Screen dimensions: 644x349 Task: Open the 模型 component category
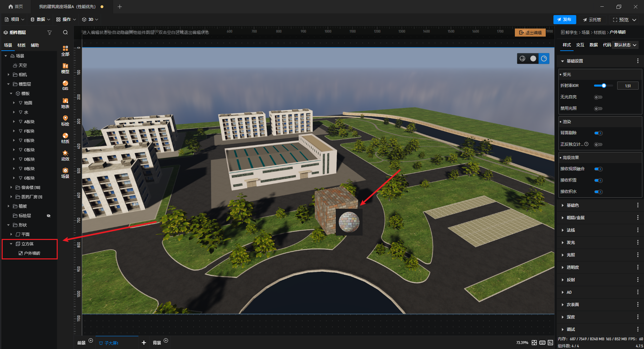coord(65,68)
